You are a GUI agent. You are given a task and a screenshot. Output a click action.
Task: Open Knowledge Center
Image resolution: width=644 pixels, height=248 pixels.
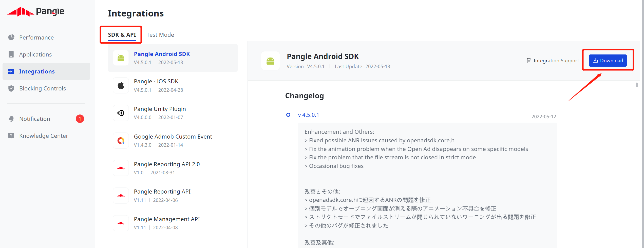(44, 136)
